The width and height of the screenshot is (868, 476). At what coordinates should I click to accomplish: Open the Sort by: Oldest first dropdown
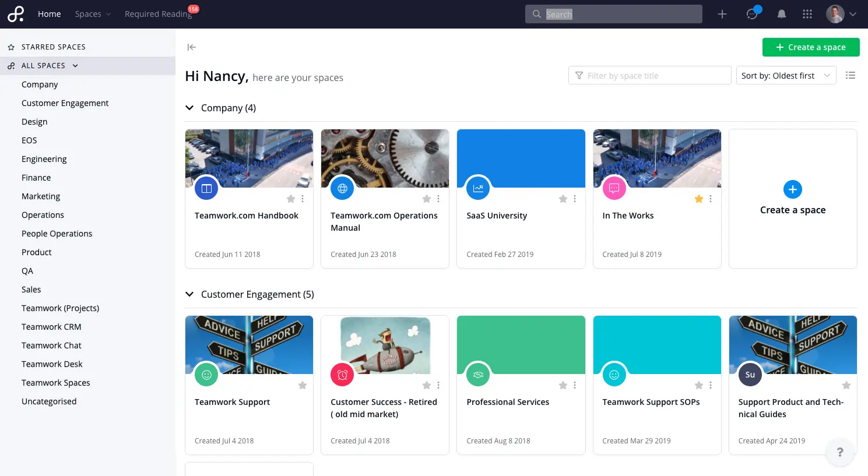tap(786, 75)
